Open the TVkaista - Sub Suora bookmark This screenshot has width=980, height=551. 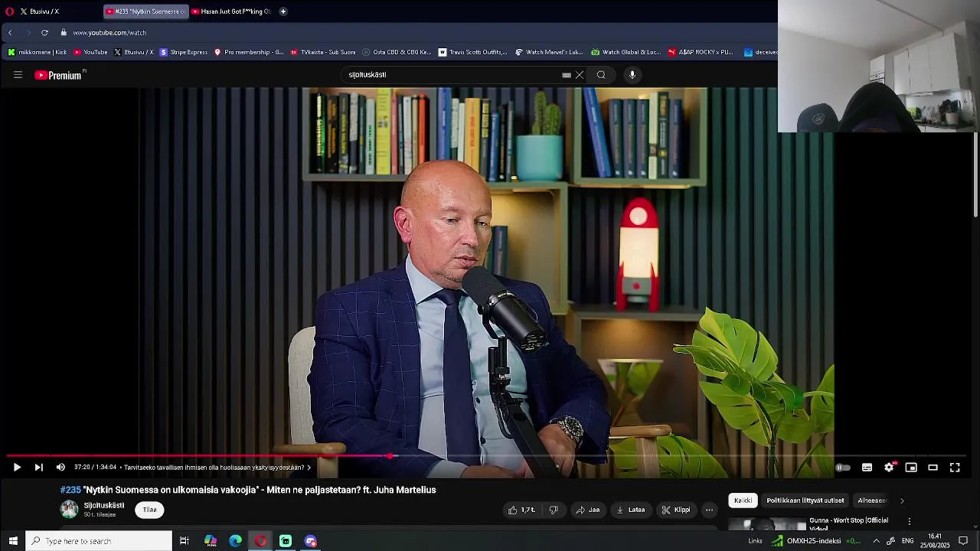323,52
